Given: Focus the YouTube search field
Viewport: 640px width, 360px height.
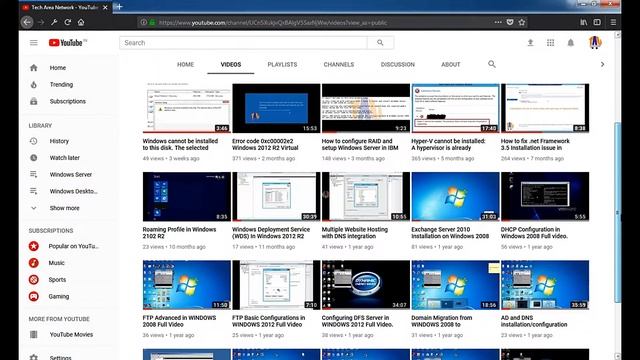Looking at the screenshot, I should coord(243,42).
